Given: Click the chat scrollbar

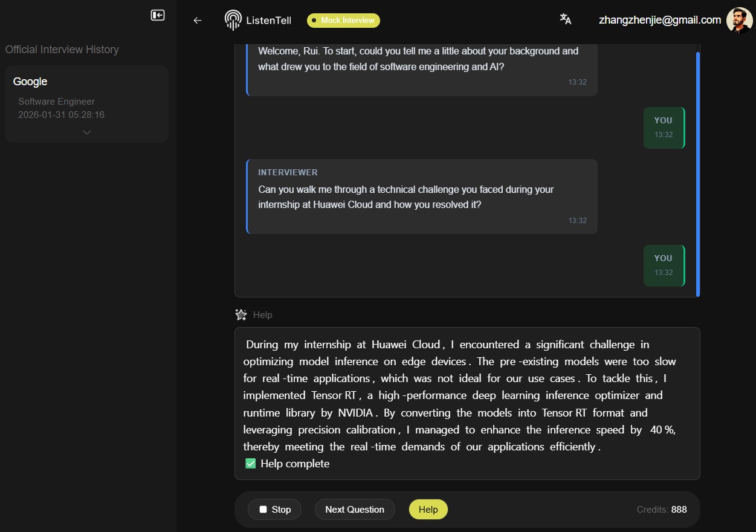Looking at the screenshot, I should coord(698,174).
